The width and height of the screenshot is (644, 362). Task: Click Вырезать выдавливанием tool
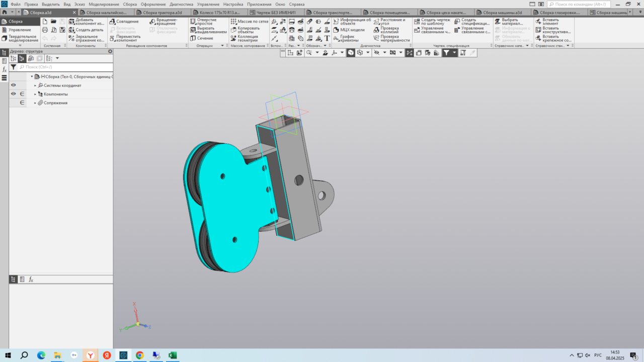click(208, 30)
